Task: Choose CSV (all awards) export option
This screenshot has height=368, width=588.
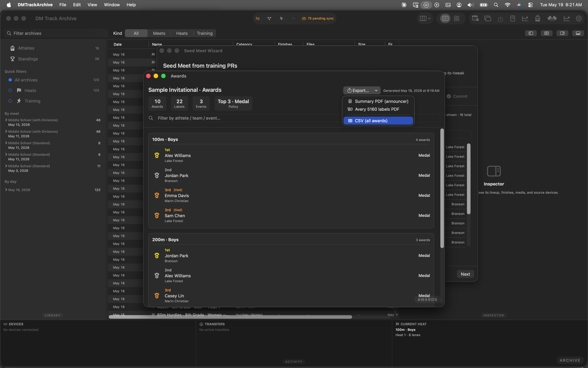Action: coord(378,121)
